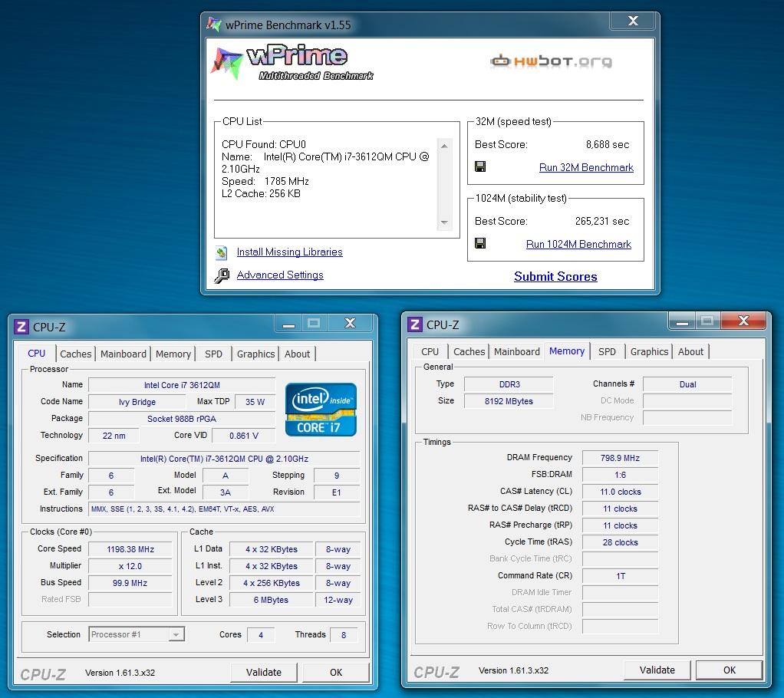Select the active Memory tab in the right CPU-Z window
This screenshot has width=784, height=698.
click(566, 351)
